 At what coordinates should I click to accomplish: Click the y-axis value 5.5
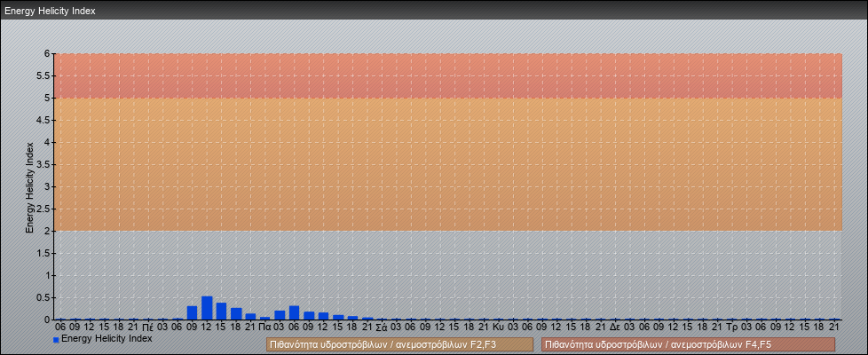(44, 75)
